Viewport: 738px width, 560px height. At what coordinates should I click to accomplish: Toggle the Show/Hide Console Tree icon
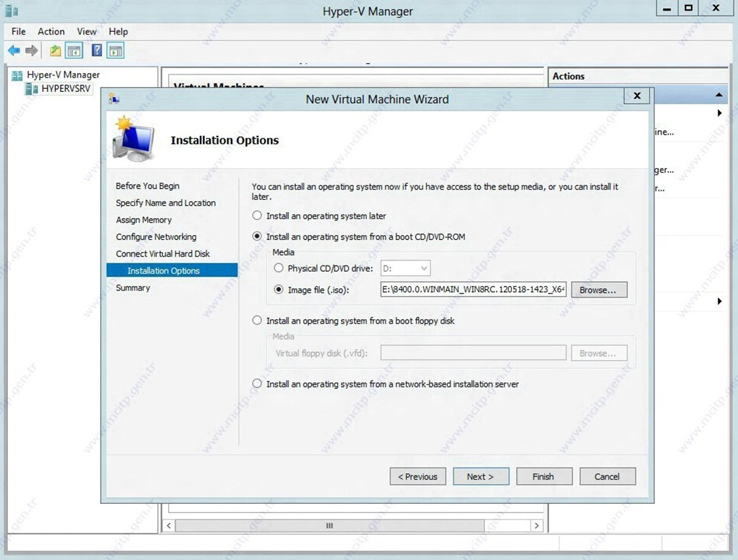[x=74, y=51]
